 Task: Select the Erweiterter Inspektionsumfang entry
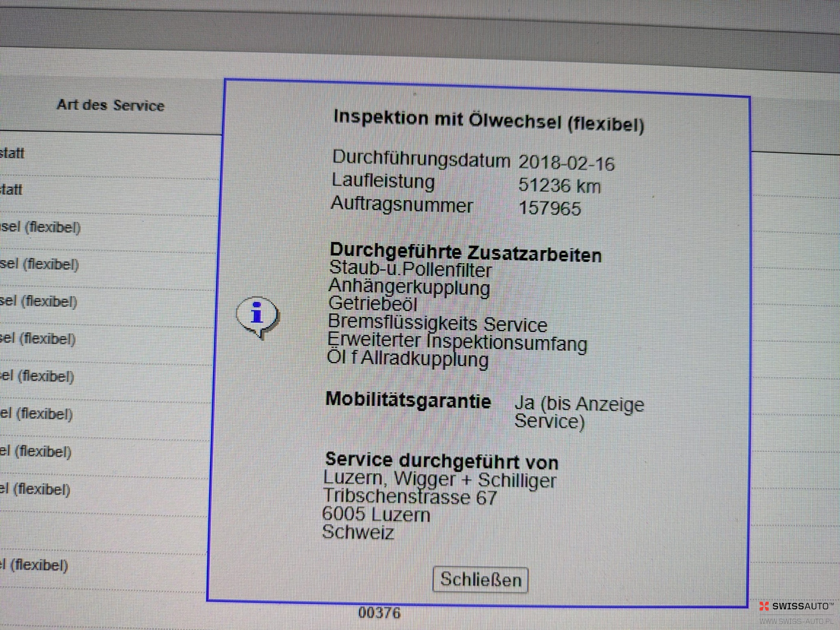pos(457,342)
